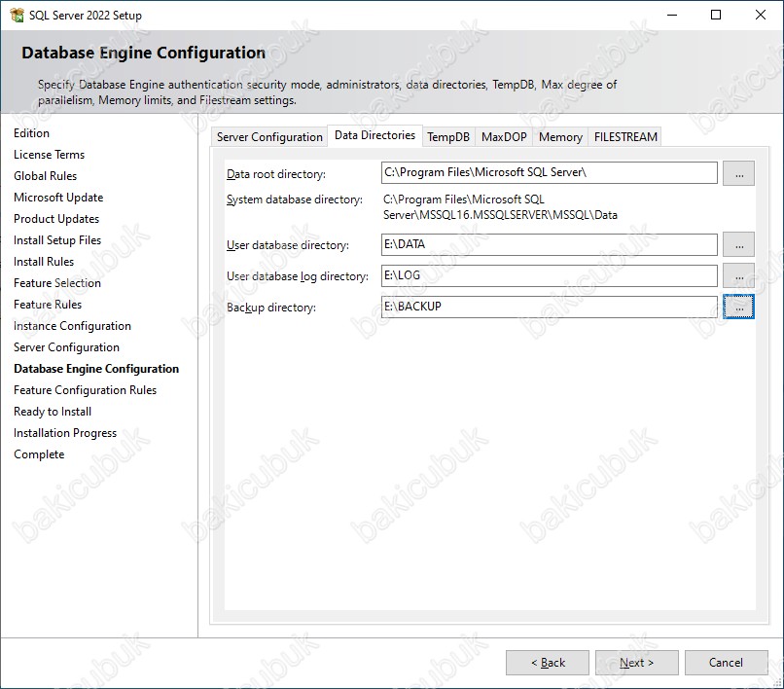Go back with the Back button
The image size is (784, 689).
pos(547,663)
